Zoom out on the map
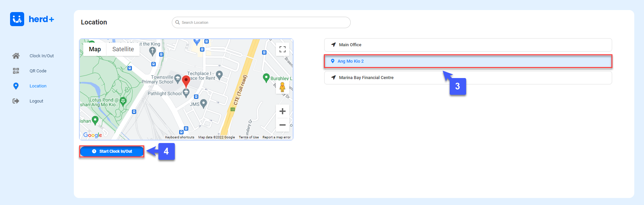 tap(283, 125)
